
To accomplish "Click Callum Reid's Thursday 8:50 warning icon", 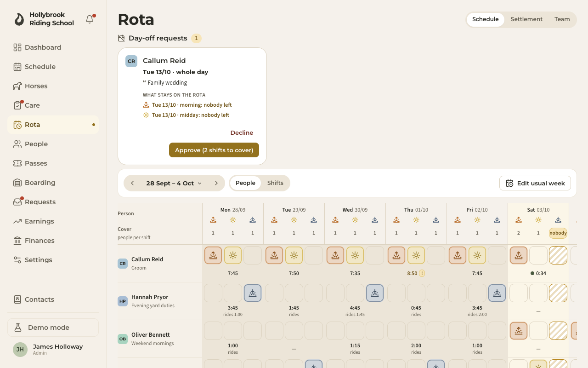I will pyautogui.click(x=422, y=273).
